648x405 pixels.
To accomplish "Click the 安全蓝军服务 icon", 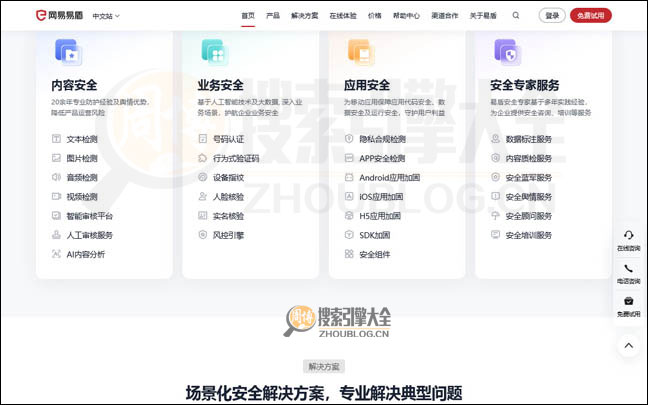I will (495, 177).
